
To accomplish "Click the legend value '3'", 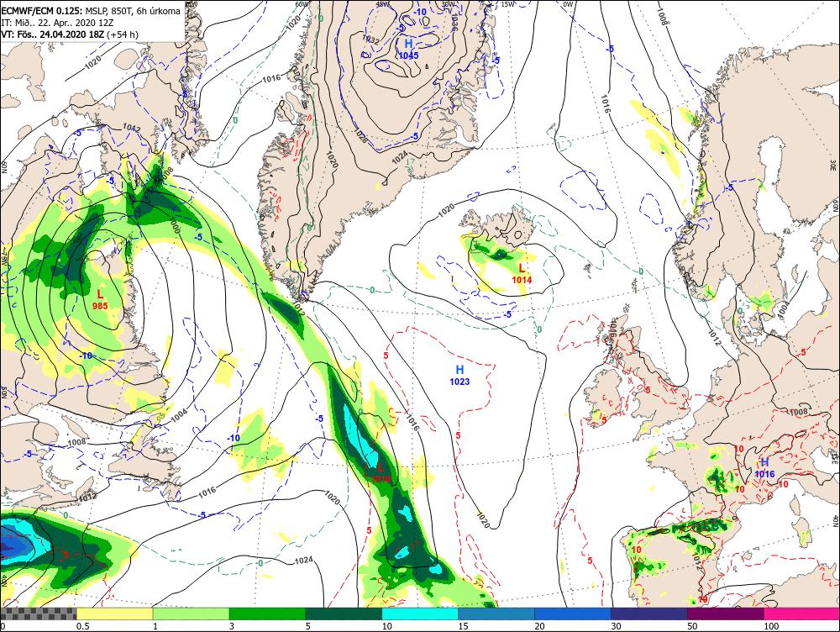I will click(232, 626).
